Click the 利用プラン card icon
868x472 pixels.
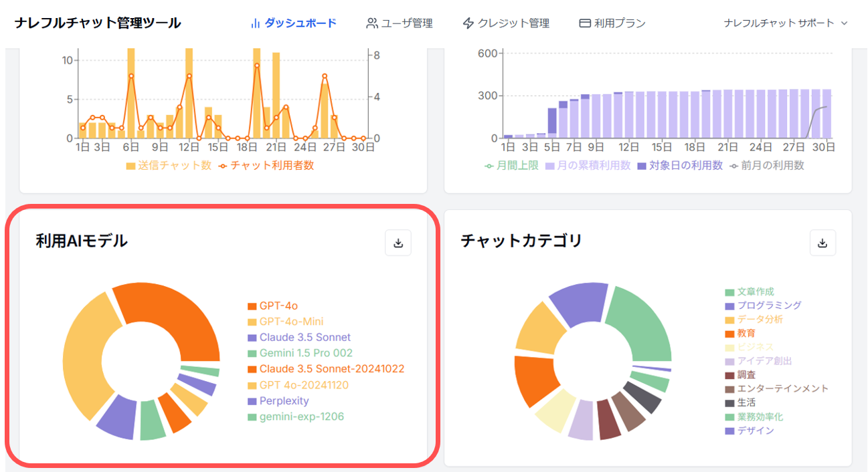[x=585, y=23]
